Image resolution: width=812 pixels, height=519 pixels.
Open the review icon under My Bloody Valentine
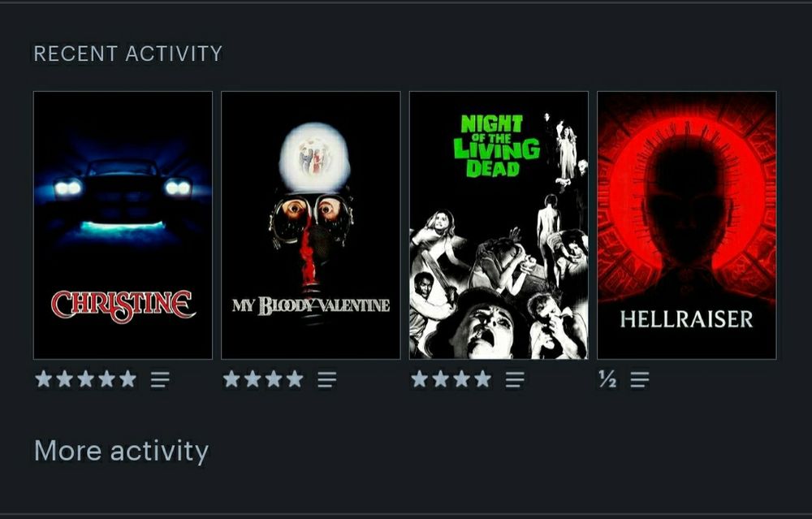coord(326,379)
